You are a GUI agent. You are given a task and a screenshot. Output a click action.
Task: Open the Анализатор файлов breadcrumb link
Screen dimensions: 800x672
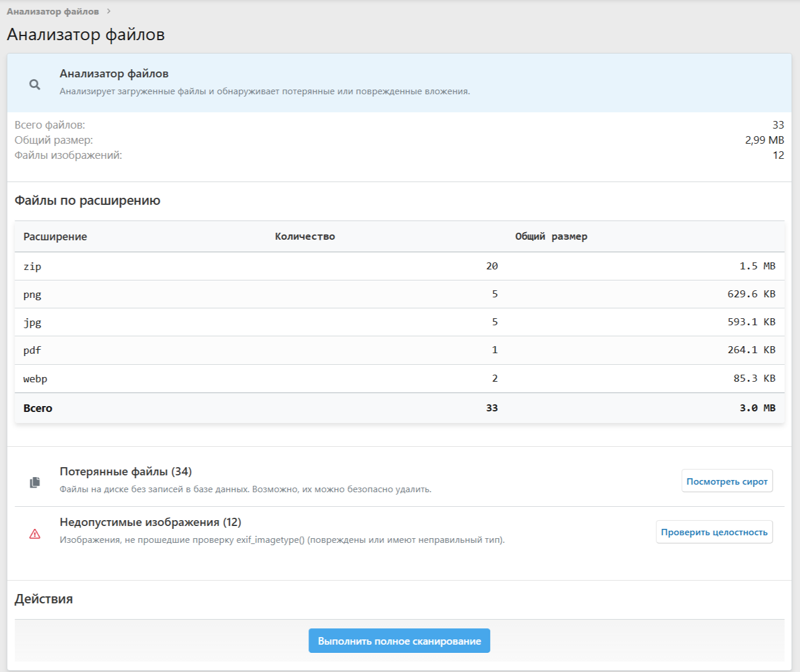pos(52,12)
